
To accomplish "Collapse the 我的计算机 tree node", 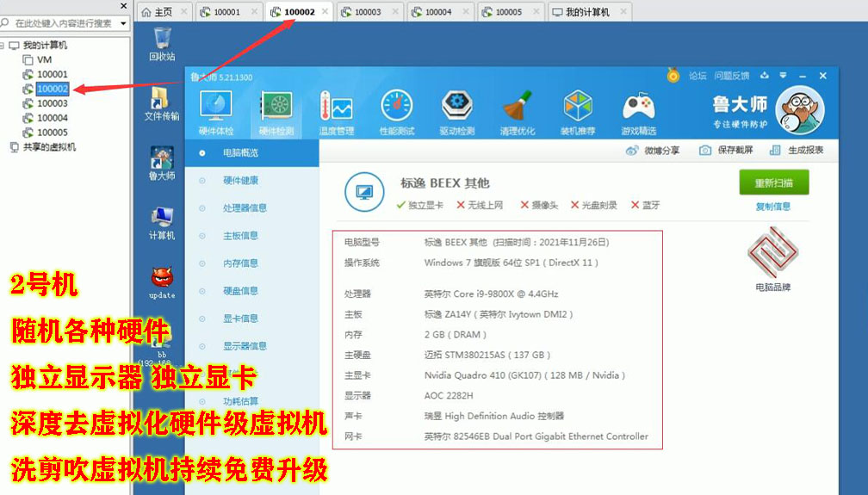I will tap(3, 46).
